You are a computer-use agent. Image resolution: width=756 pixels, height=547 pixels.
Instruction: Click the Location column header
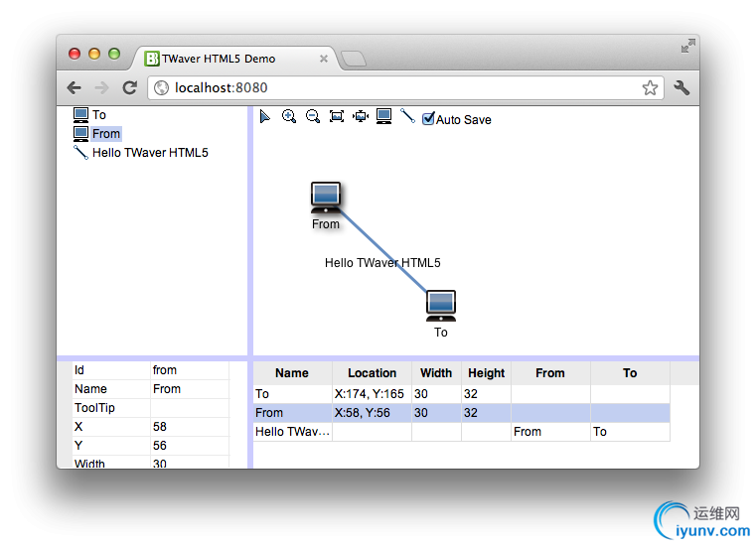point(372,373)
